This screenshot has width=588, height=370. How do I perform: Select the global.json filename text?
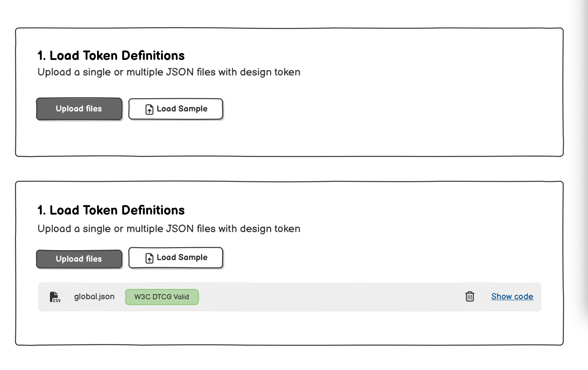[x=94, y=296]
